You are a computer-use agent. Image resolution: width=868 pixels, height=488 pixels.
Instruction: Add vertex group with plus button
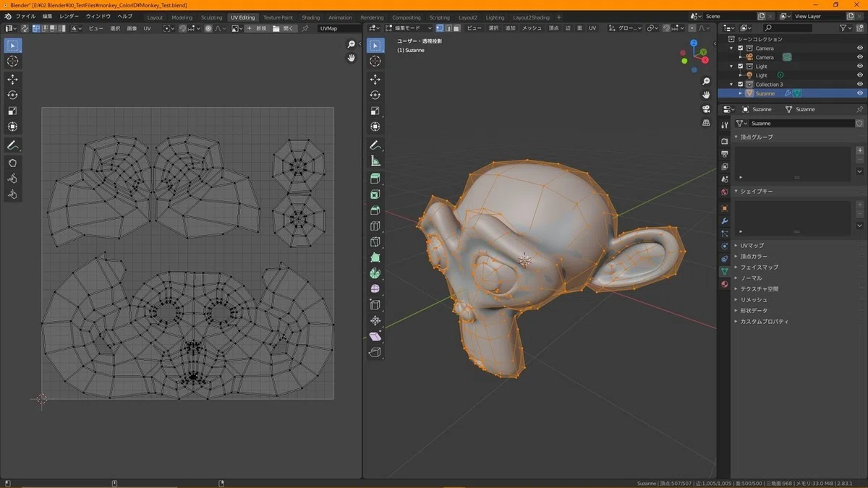click(x=859, y=150)
